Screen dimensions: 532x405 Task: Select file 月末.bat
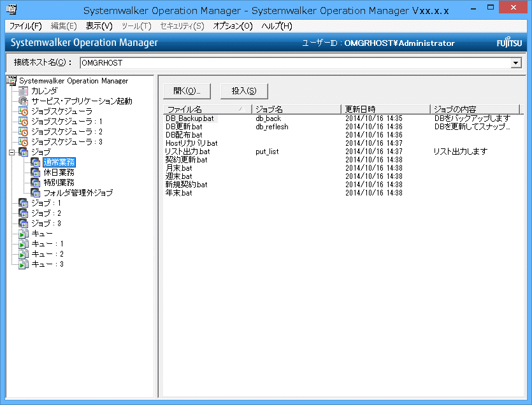(179, 168)
